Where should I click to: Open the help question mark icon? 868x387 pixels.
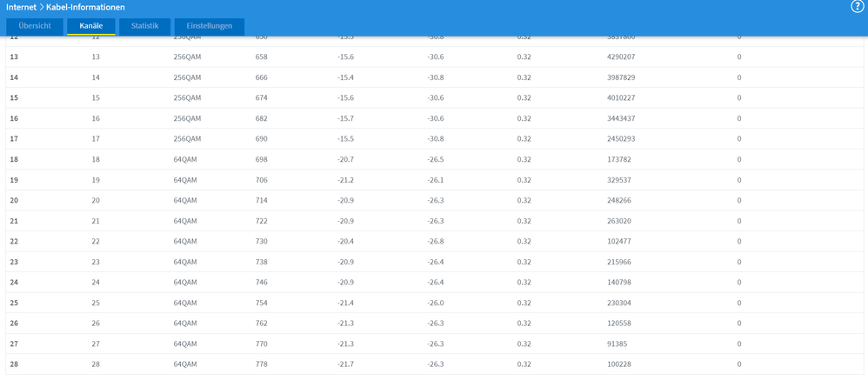857,6
